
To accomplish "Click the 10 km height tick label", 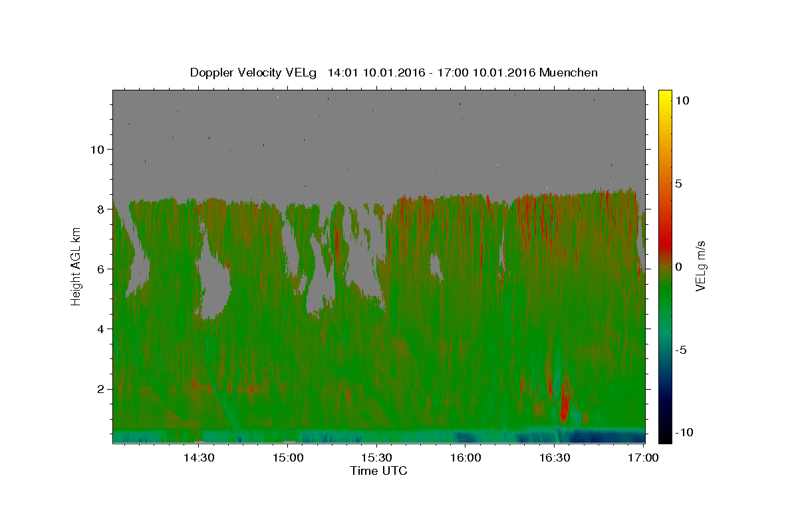I will [96, 149].
